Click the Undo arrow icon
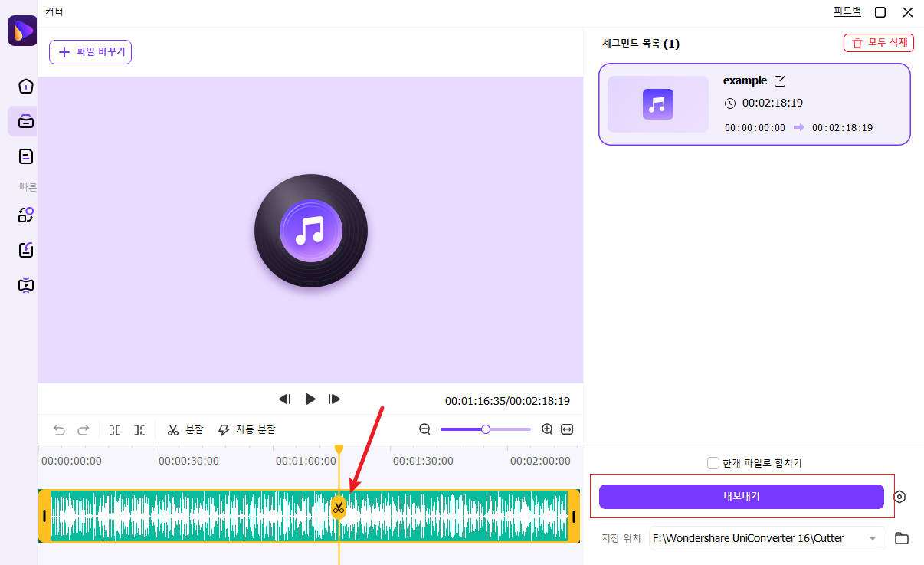This screenshot has width=924, height=565. tap(59, 430)
